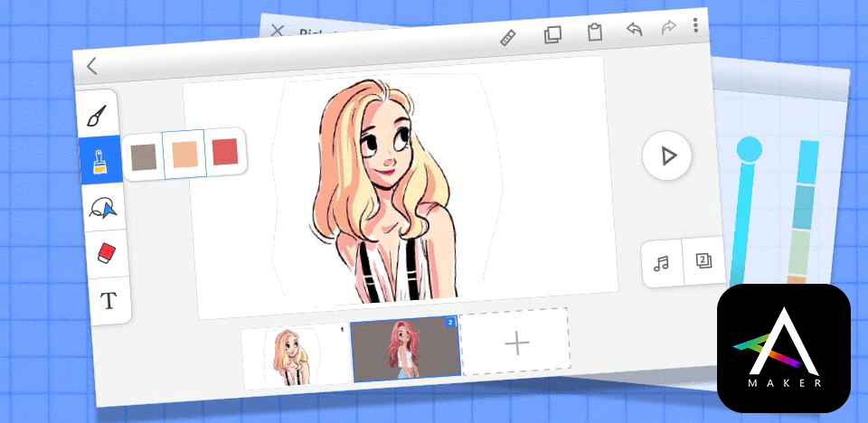Choose the teal palette color

point(803,208)
